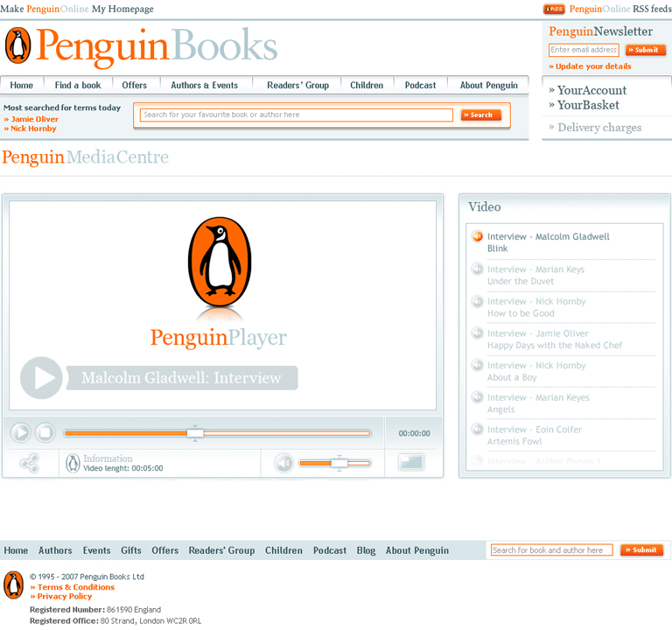This screenshot has height=630, width=672.
Task: Click the volume slider handle
Action: coord(338,463)
